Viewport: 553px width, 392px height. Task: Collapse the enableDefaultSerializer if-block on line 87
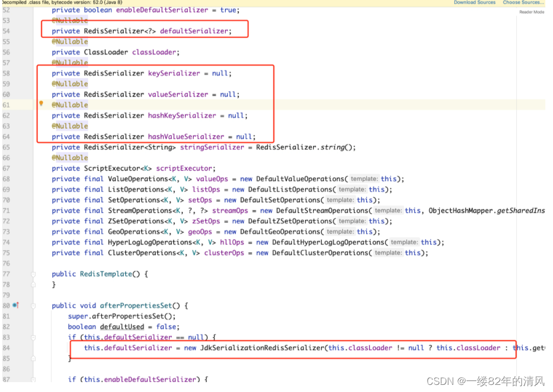pyautogui.click(x=33, y=379)
